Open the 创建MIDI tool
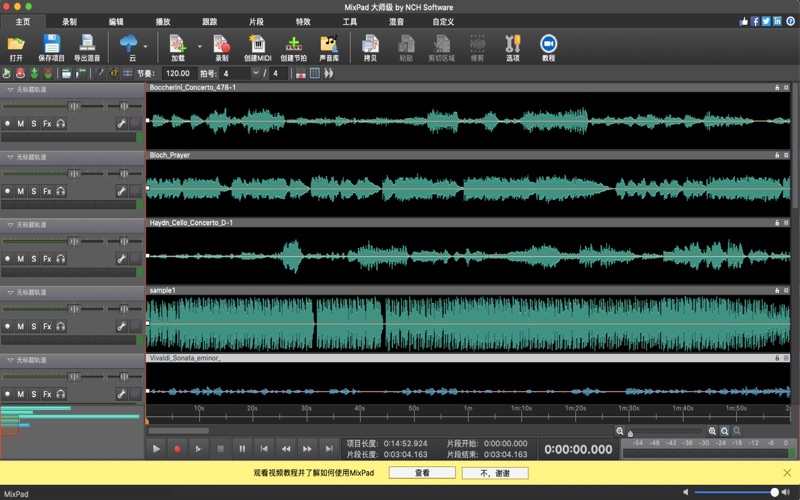This screenshot has height=500, width=800. [257, 44]
